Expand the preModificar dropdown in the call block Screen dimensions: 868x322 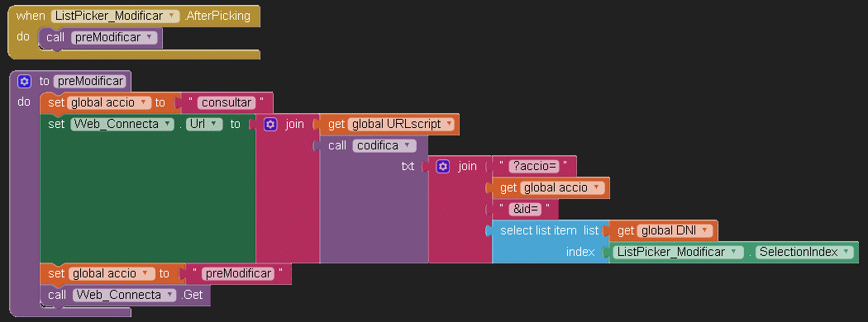point(150,38)
